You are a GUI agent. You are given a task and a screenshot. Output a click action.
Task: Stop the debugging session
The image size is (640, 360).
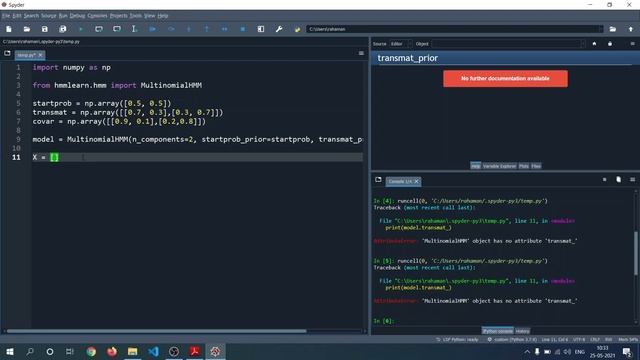(x=242, y=29)
